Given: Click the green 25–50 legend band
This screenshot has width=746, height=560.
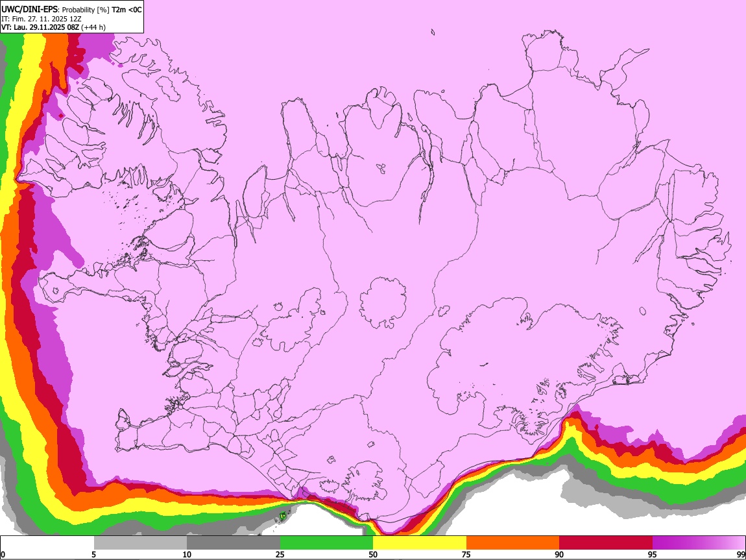Looking at the screenshot, I should click(x=326, y=543).
